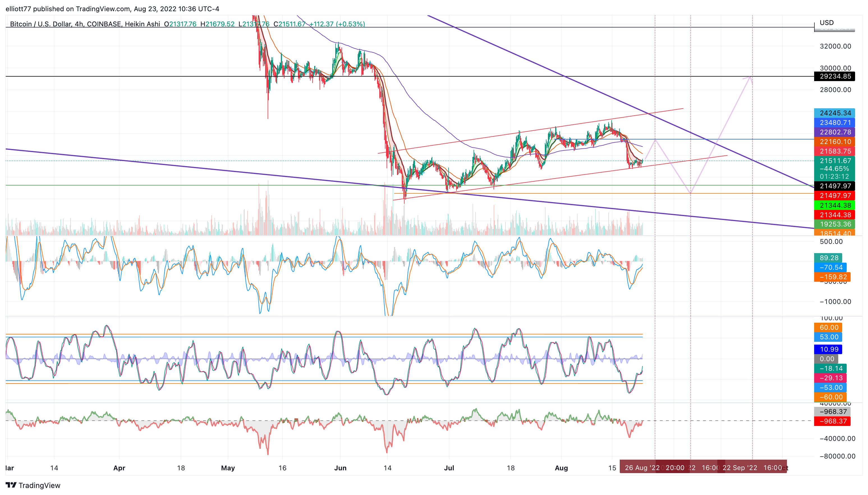Select the purple 22802.78 price label
The image size is (868, 495).
click(834, 132)
